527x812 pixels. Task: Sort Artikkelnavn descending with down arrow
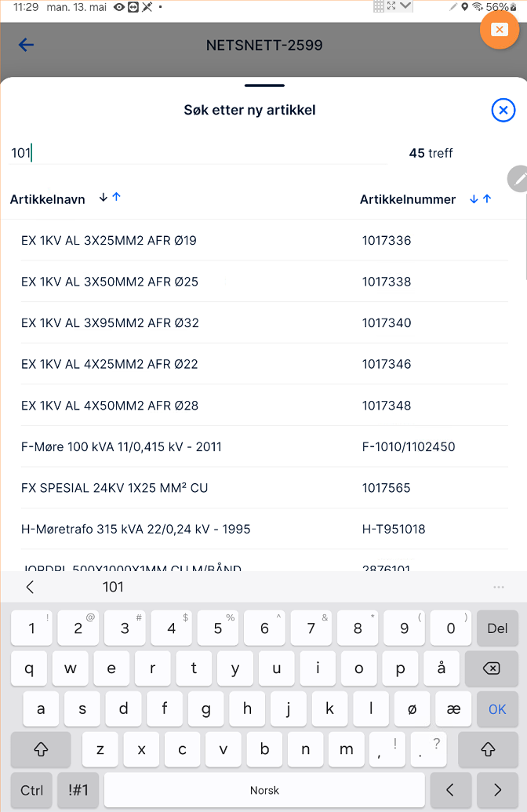click(x=103, y=198)
